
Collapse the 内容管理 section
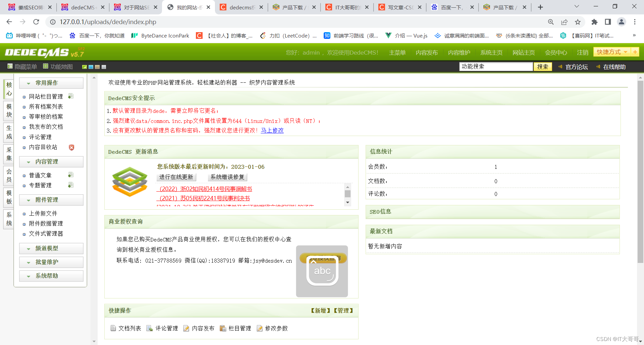[51, 161]
